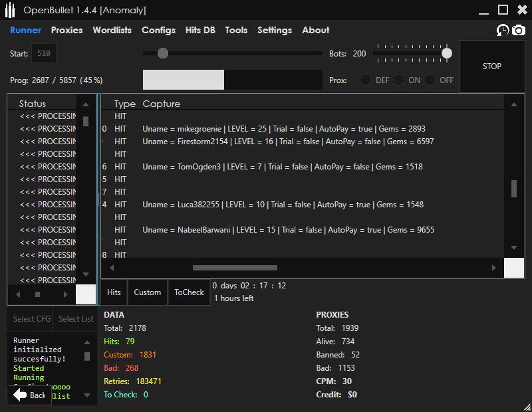532x412 pixels.
Task: Click the screenshot camera icon
Action: (518, 30)
